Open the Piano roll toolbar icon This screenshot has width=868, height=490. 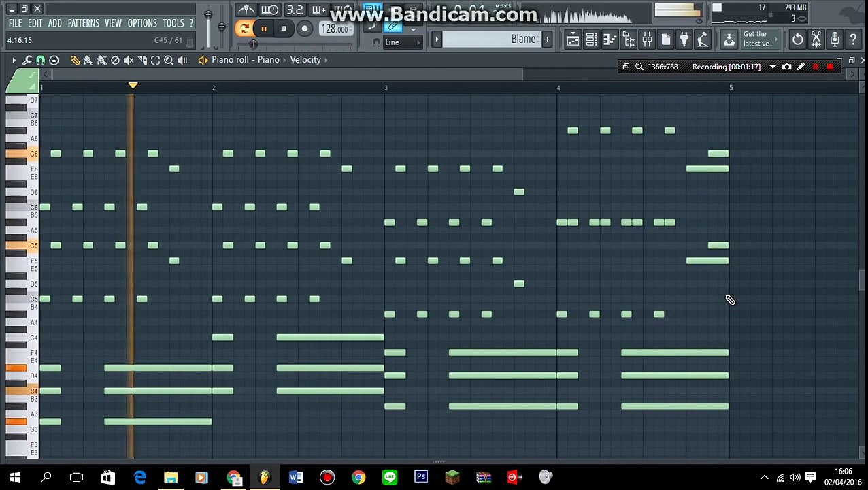point(610,40)
